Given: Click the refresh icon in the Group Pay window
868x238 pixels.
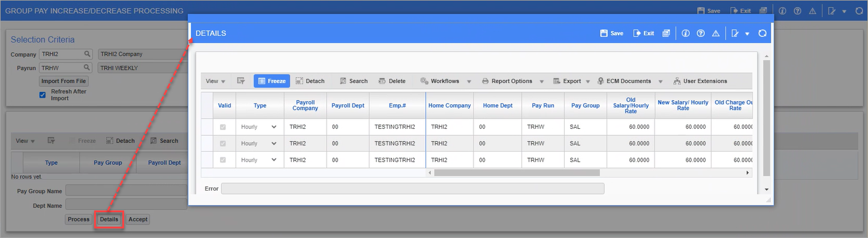Looking at the screenshot, I should tap(859, 11).
